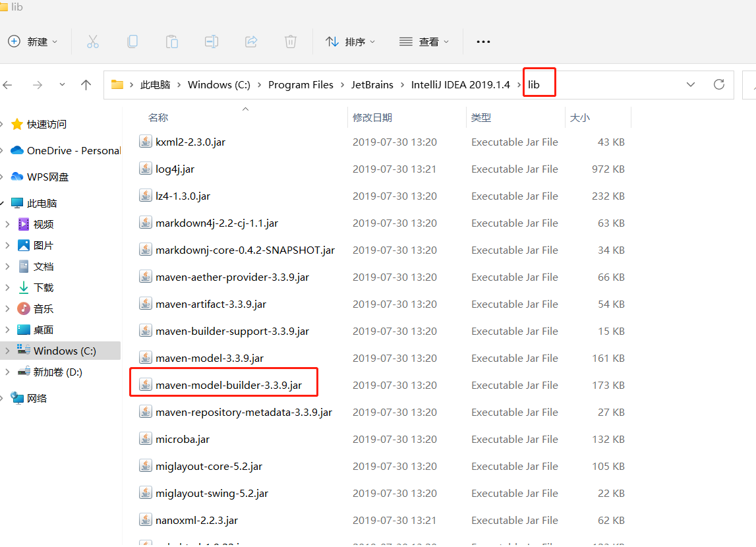Open the see more options menu
Viewport: 756px width, 547px height.
click(x=483, y=41)
